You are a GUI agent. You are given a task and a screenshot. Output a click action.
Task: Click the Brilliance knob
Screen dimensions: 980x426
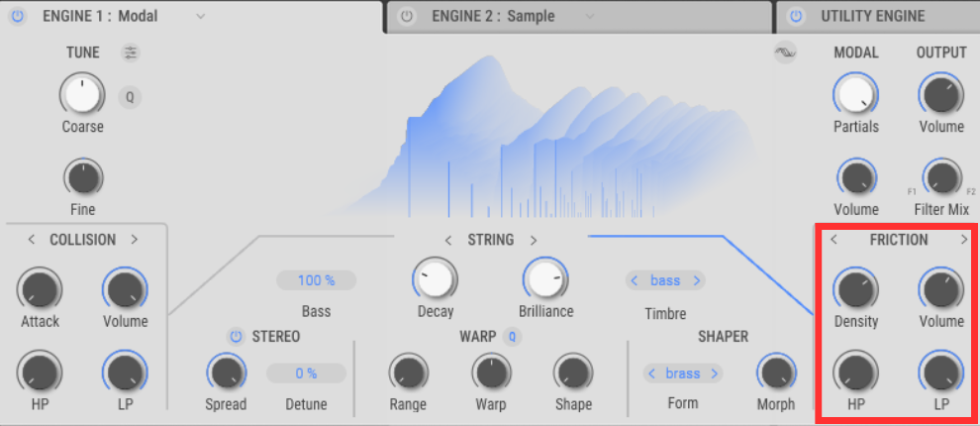click(545, 279)
